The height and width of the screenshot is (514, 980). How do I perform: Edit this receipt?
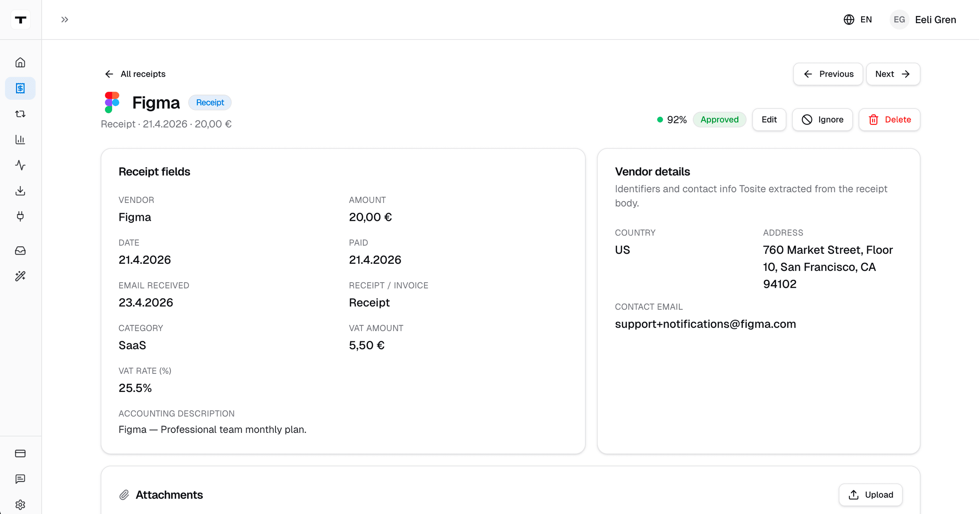point(769,120)
